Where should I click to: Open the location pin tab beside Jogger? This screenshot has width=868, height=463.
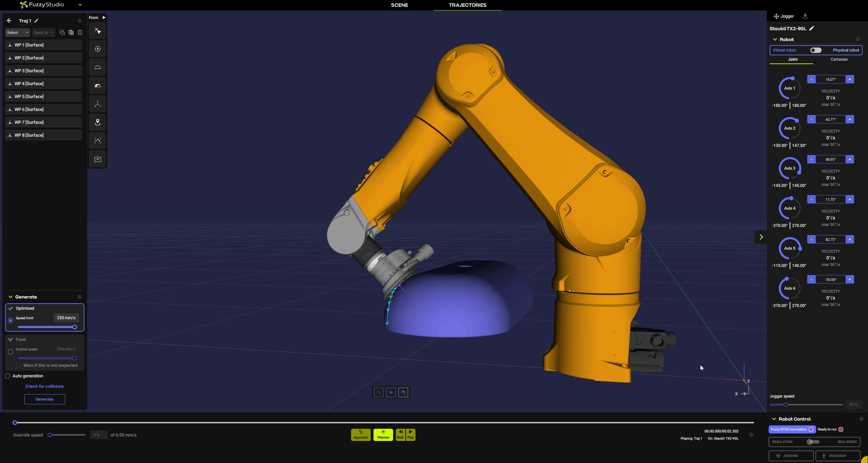tap(805, 16)
